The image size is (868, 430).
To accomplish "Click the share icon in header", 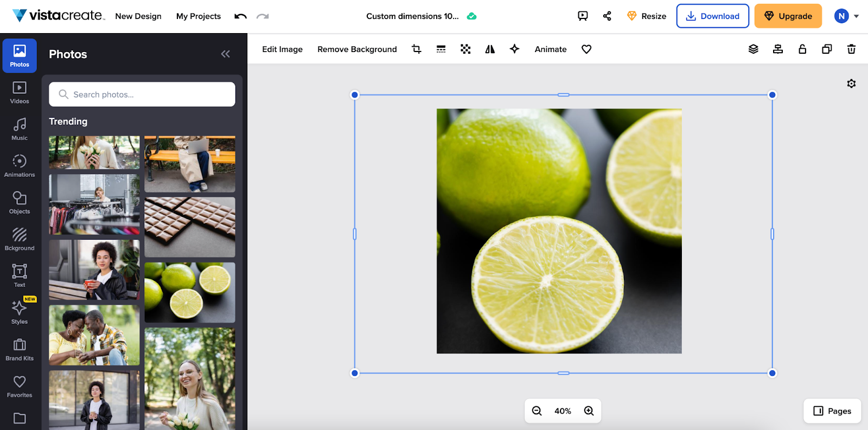I will point(607,16).
